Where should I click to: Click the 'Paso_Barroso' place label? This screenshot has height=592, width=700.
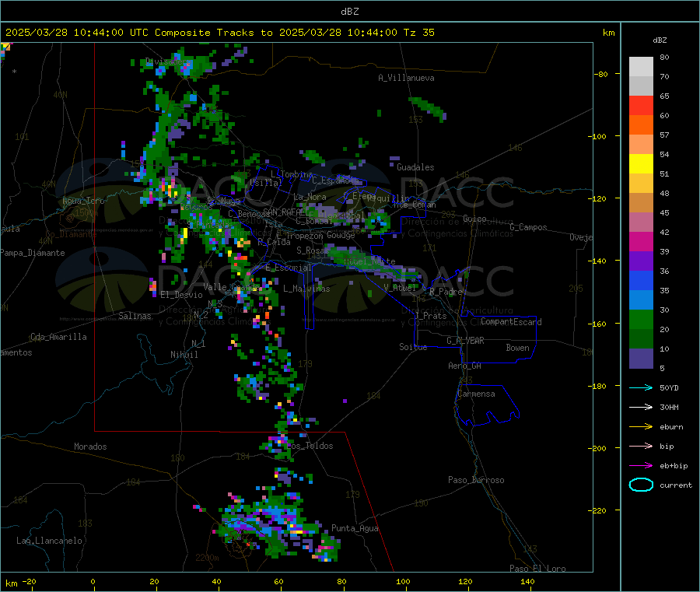(x=476, y=480)
